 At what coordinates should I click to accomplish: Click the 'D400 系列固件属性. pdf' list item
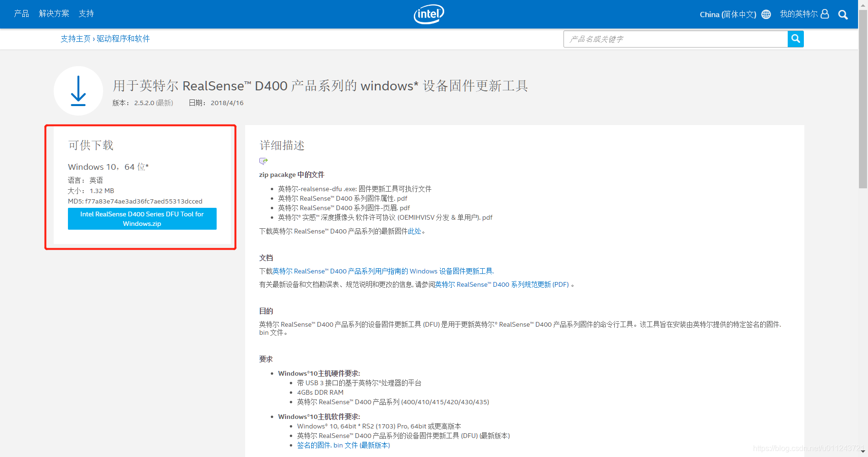[x=343, y=198]
